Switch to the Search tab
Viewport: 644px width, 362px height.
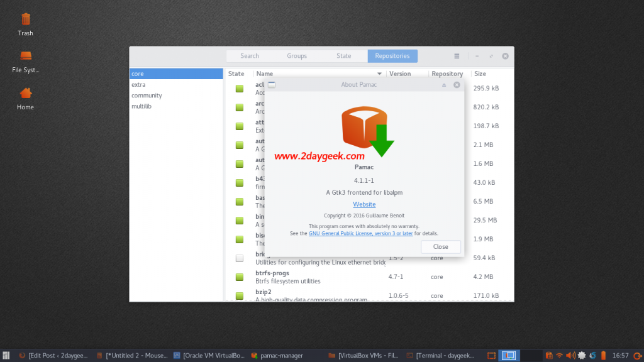click(250, 55)
